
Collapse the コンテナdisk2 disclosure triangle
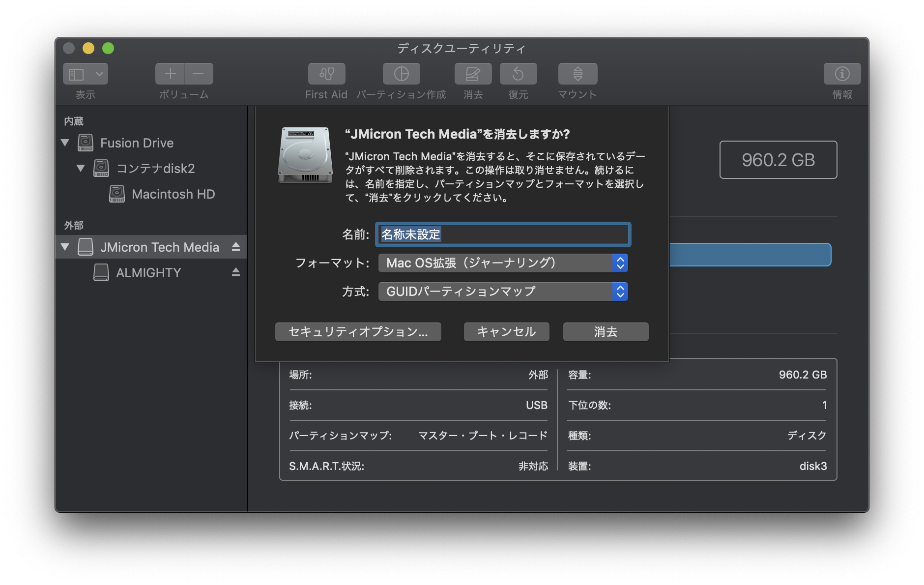click(81, 168)
